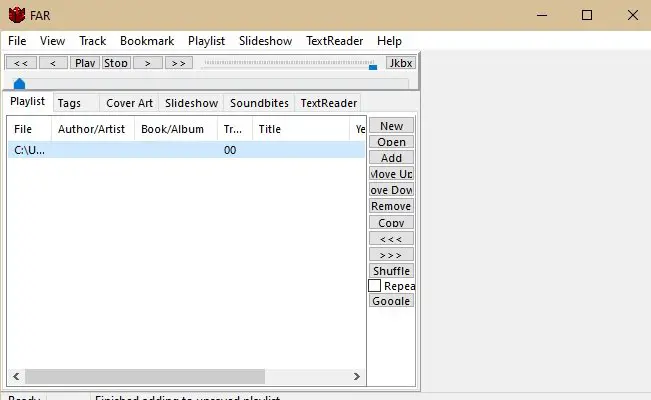The height and width of the screenshot is (400, 651).
Task: Click the track number 00 cell
Action: click(x=230, y=150)
